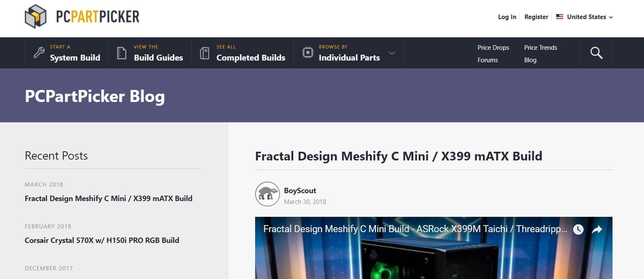Screen dimensions: 644x279
Task: Click the Watch Later clock icon on video
Action: coord(578,229)
